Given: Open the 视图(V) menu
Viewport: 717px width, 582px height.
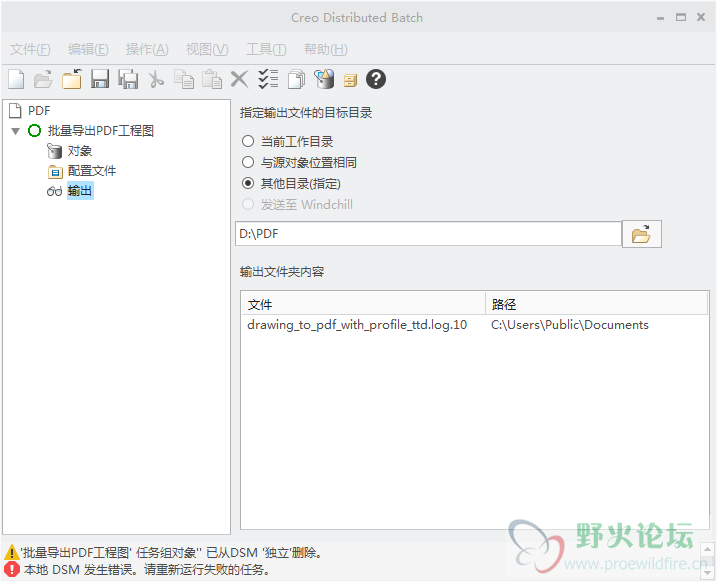Looking at the screenshot, I should coord(207,49).
